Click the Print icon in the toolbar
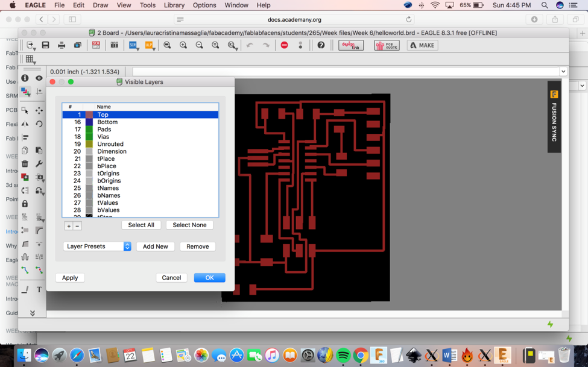 (x=62, y=45)
